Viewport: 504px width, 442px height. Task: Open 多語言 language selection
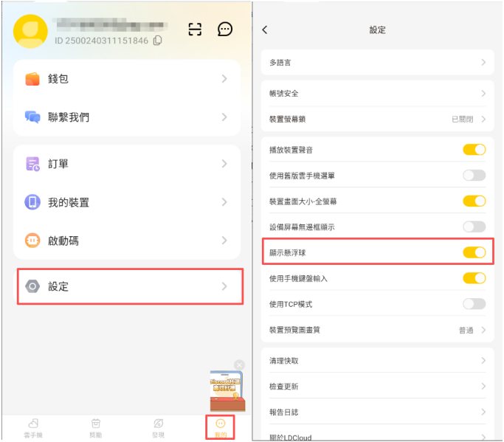377,63
